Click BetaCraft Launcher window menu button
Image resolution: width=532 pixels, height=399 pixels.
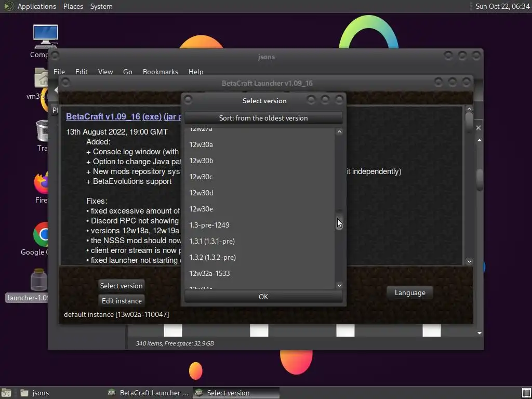click(65, 82)
